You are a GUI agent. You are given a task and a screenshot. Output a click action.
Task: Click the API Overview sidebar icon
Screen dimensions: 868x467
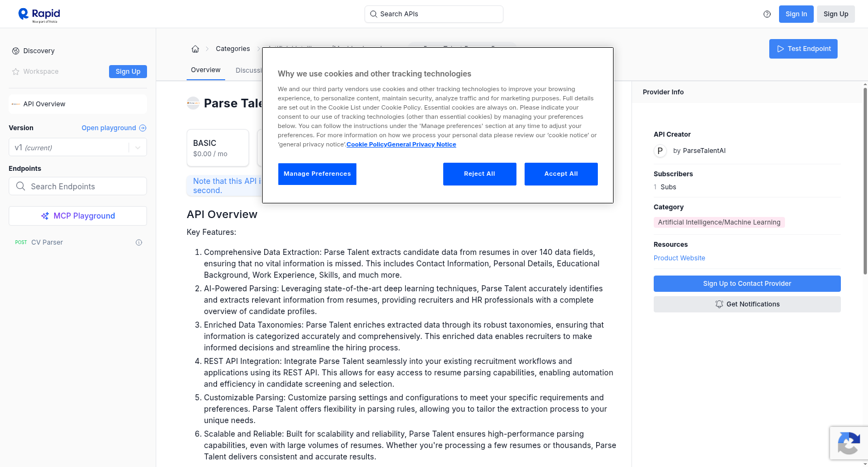coord(16,104)
